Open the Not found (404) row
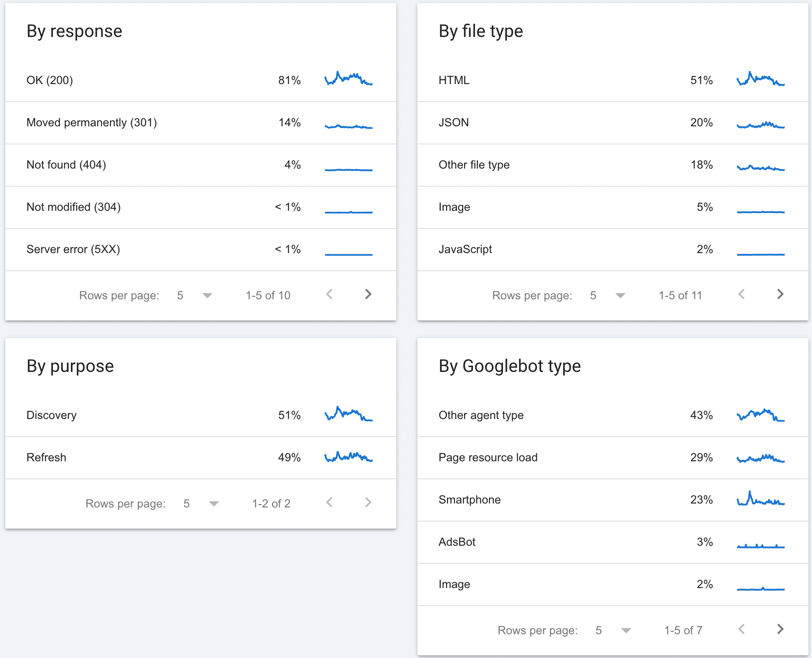812x658 pixels. (x=201, y=165)
